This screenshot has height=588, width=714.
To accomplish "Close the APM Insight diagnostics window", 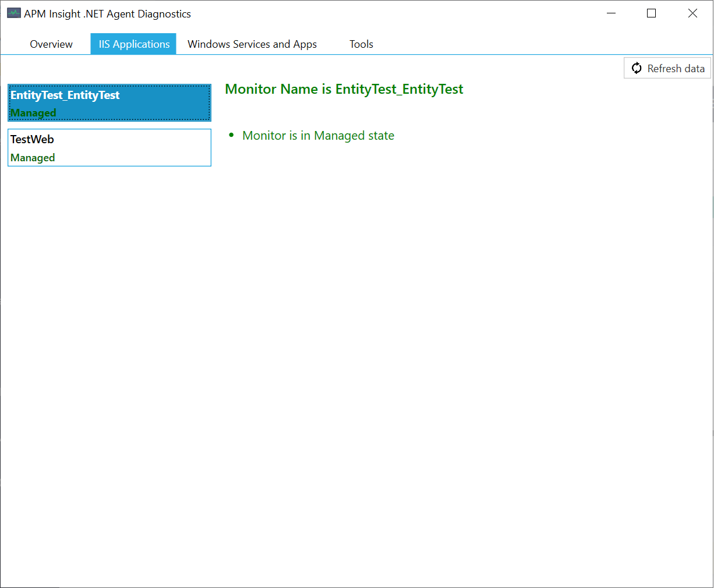I will click(x=692, y=13).
